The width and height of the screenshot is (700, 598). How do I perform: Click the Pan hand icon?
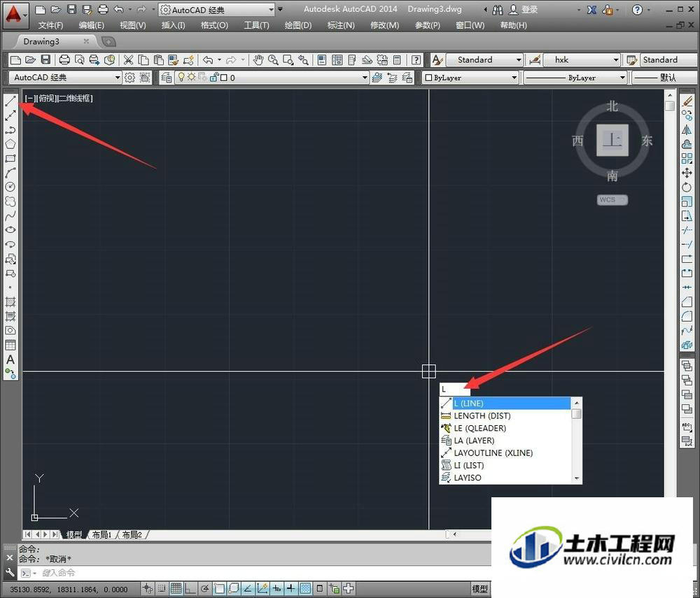click(x=258, y=59)
